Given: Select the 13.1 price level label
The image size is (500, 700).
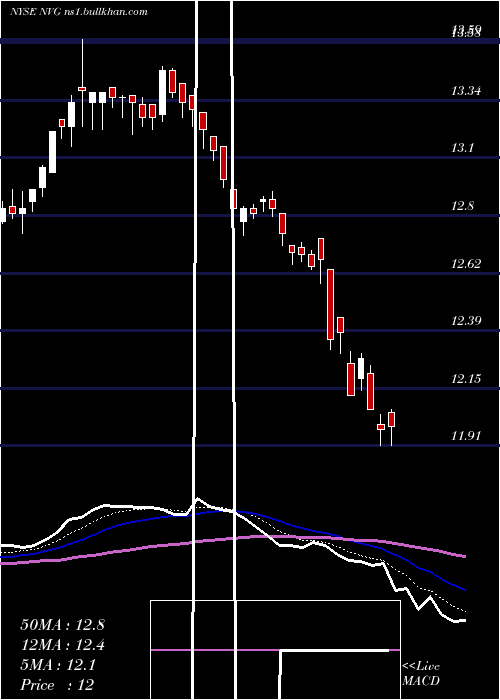Looking at the screenshot, I should coord(462,148).
